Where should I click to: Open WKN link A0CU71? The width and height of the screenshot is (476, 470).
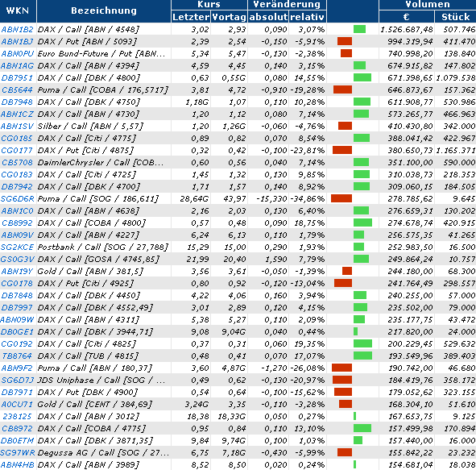[x=17, y=405]
